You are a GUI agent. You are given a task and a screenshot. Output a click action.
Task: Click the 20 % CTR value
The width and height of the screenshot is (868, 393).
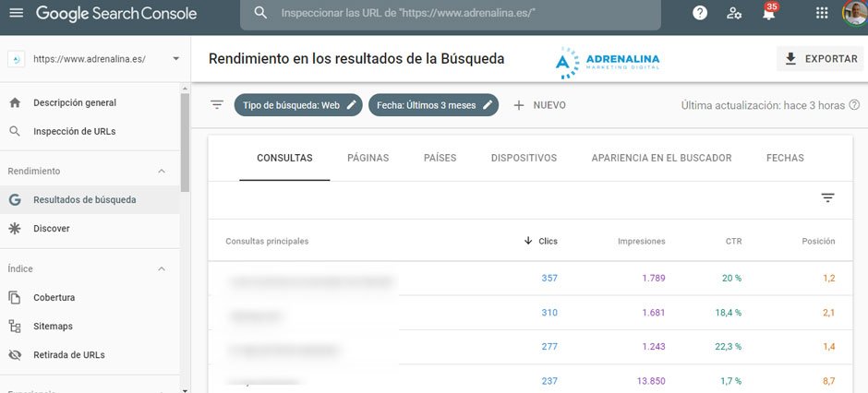732,278
